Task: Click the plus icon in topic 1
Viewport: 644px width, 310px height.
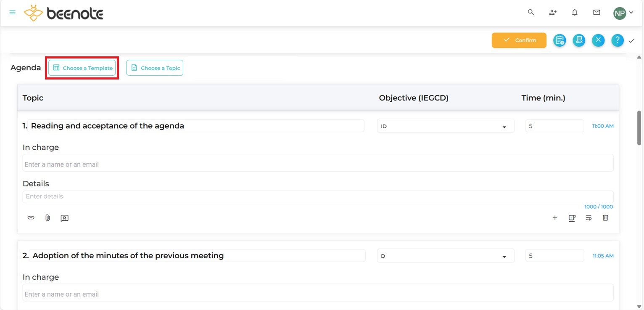Action: click(555, 218)
